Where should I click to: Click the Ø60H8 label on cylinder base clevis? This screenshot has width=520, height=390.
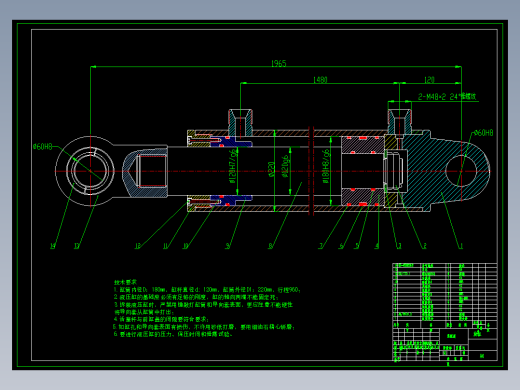(x=483, y=133)
